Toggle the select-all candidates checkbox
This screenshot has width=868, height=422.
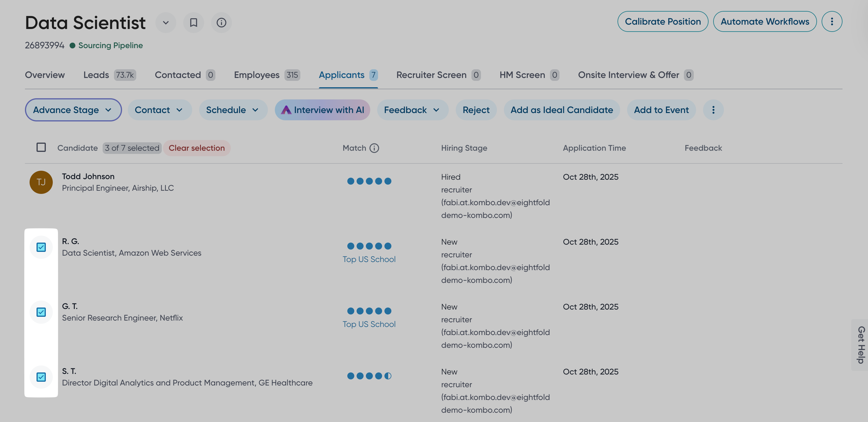click(41, 148)
